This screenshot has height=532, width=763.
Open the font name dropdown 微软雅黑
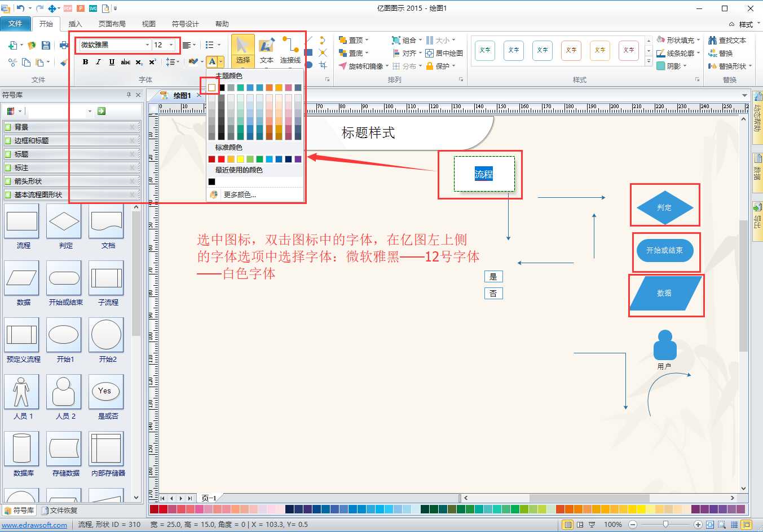click(x=147, y=45)
